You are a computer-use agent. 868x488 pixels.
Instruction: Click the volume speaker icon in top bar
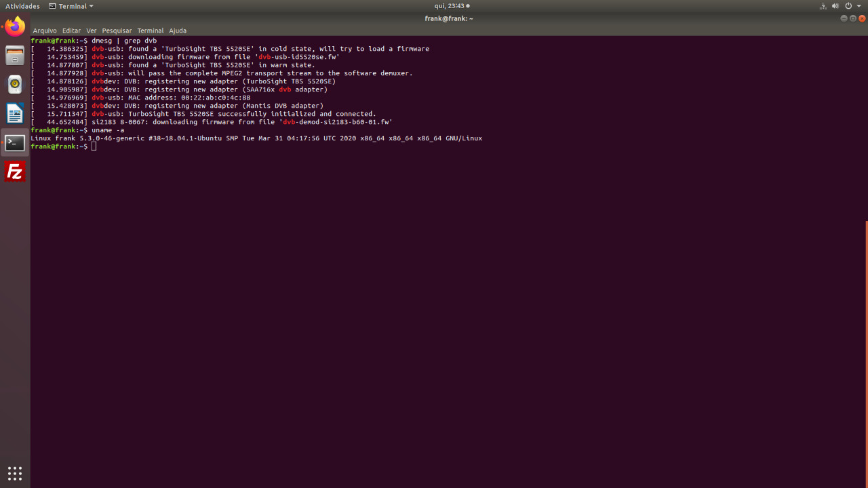pos(836,6)
